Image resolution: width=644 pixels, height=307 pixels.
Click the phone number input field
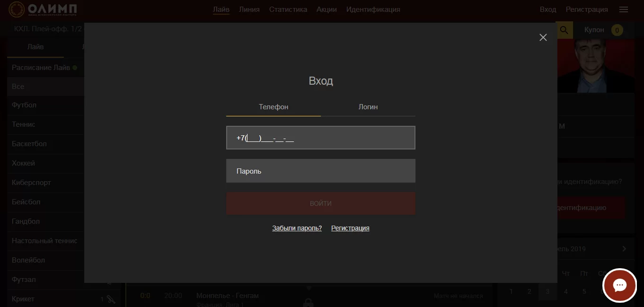click(x=321, y=138)
